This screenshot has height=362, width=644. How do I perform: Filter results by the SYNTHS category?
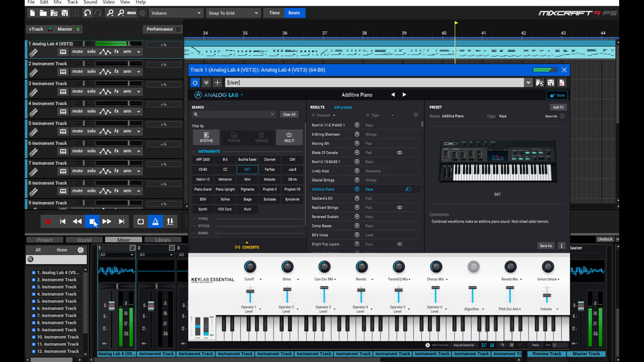(x=206, y=137)
